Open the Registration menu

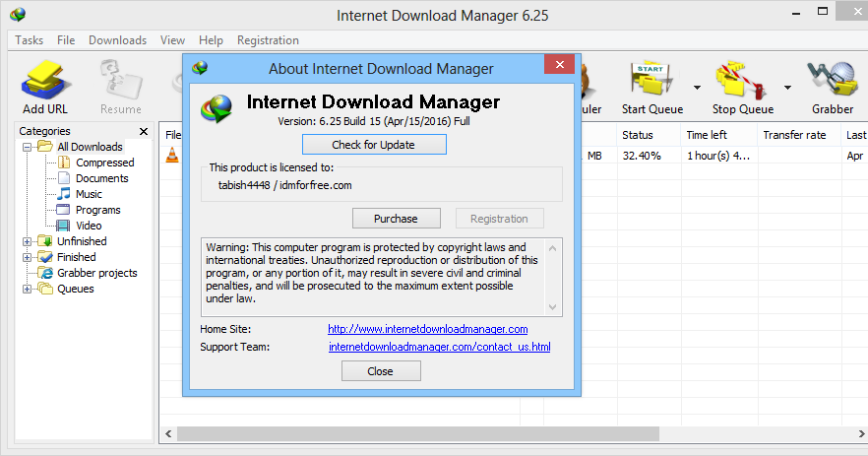click(x=268, y=40)
